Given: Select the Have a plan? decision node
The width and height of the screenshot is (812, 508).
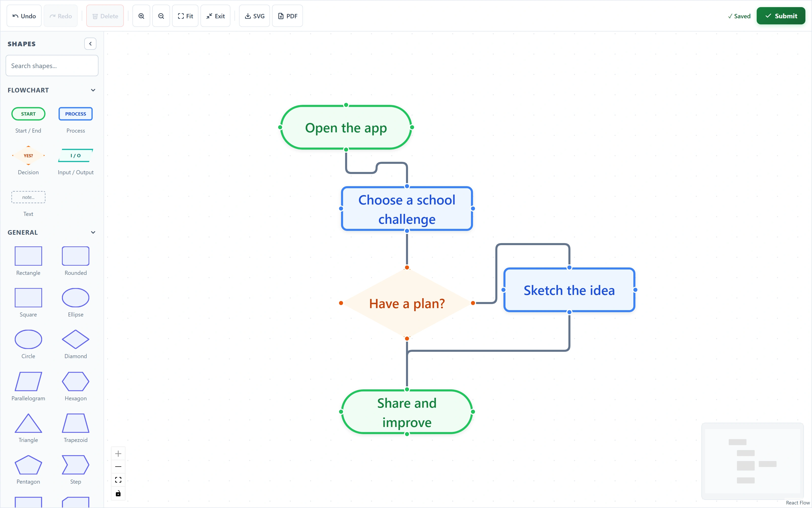Looking at the screenshot, I should click(407, 303).
